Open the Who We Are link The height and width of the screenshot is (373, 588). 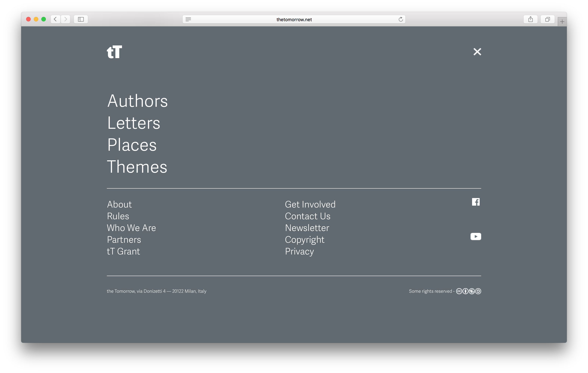[131, 228]
